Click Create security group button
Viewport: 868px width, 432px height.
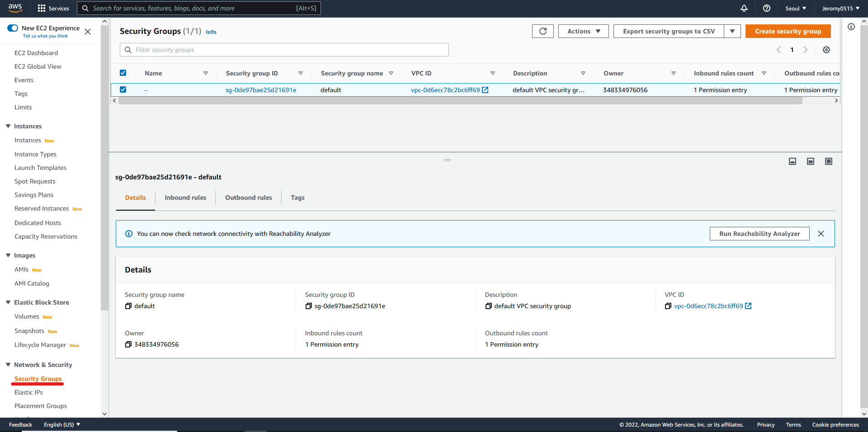point(788,31)
